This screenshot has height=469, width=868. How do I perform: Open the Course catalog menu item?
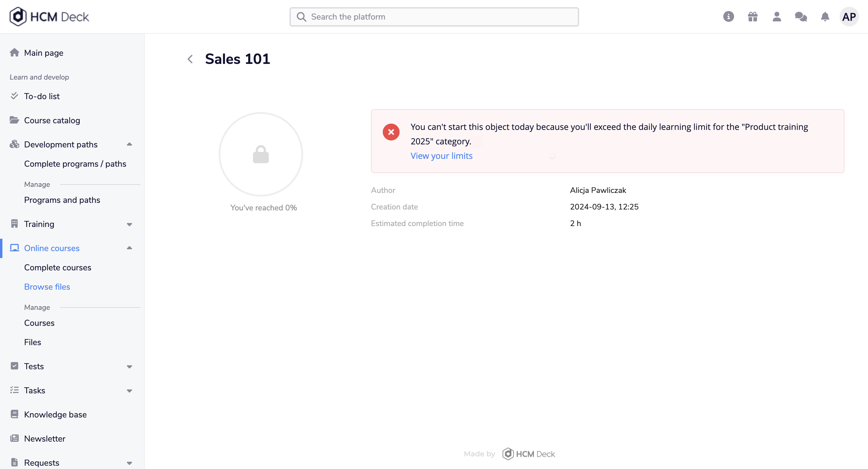pos(52,120)
